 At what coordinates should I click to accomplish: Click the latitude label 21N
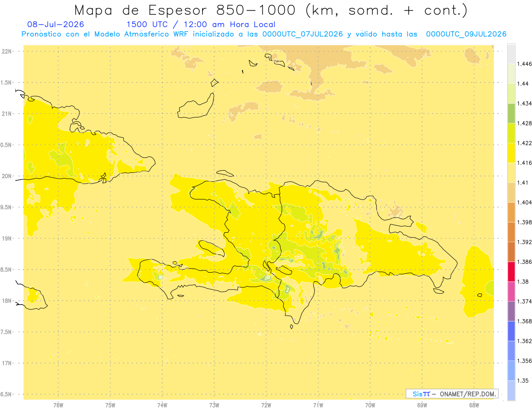7,114
